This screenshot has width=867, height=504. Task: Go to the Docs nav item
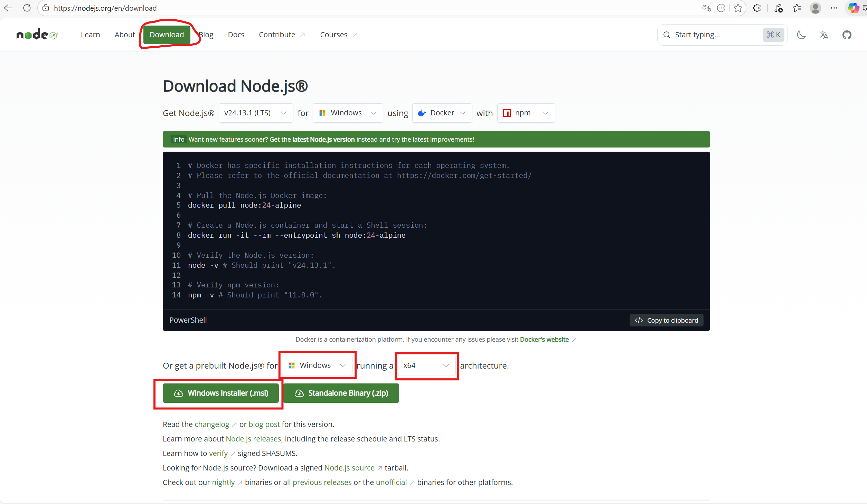(236, 35)
